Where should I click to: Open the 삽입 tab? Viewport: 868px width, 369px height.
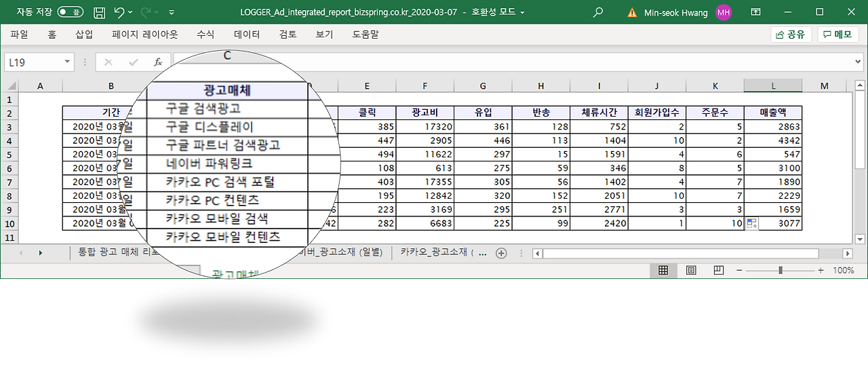coord(84,34)
